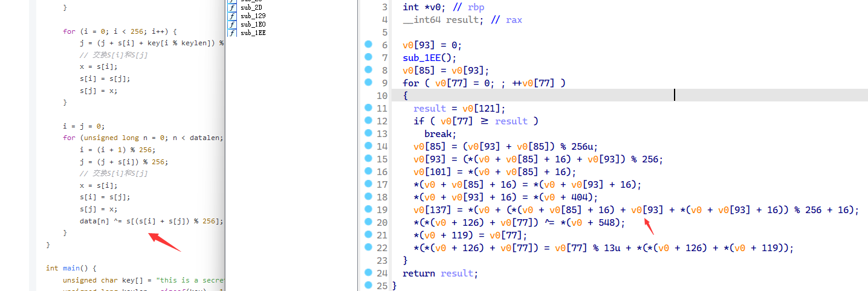Toggle breakpoint dot on line 19
Image resolution: width=868 pixels, height=291 pixels.
[368, 209]
